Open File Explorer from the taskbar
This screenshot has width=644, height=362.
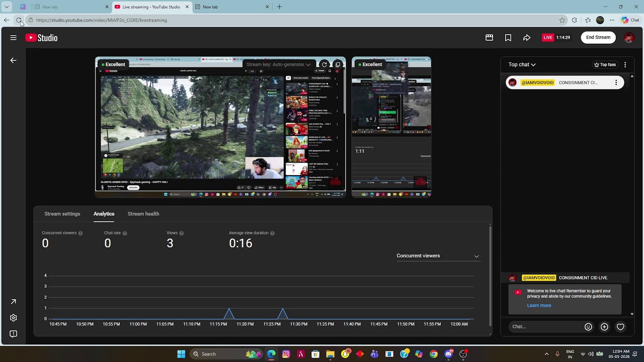(x=330, y=354)
